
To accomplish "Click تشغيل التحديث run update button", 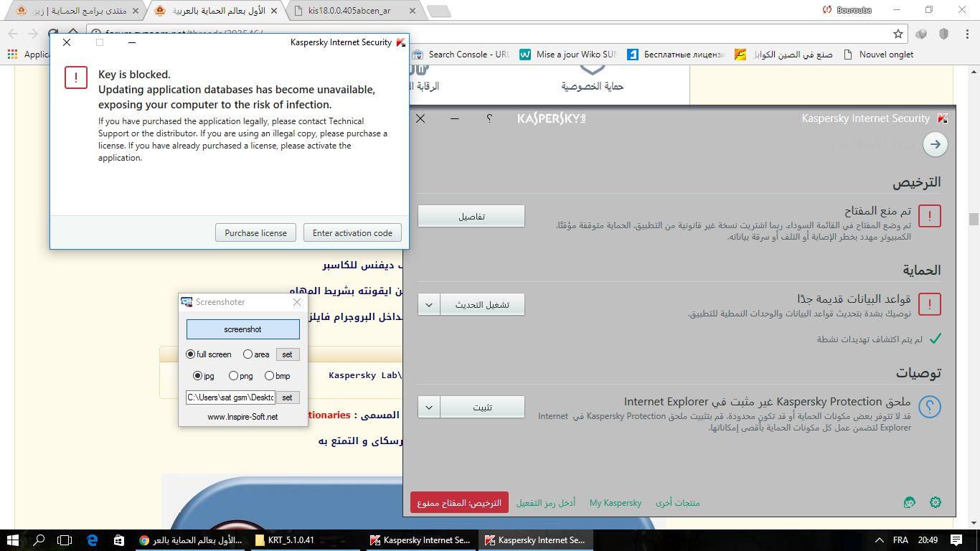I will tap(482, 304).
